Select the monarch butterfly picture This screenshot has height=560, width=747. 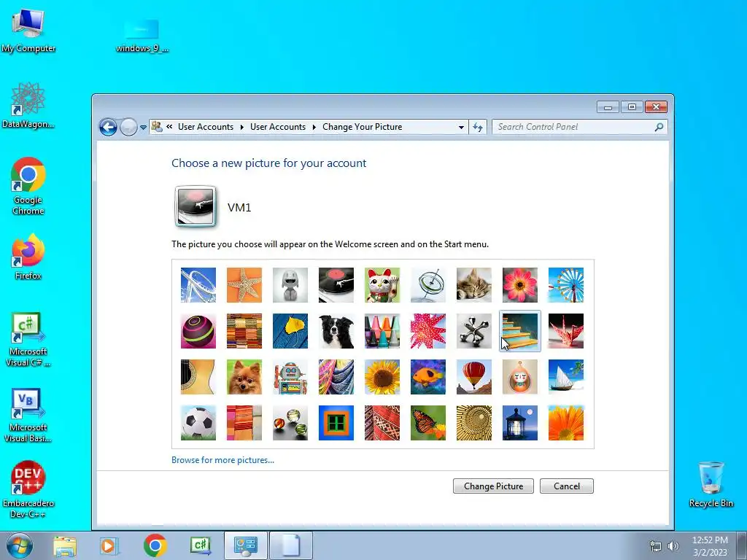pos(428,423)
